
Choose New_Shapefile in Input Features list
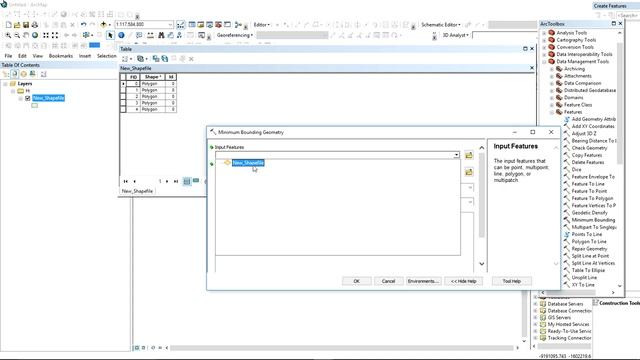(248, 163)
